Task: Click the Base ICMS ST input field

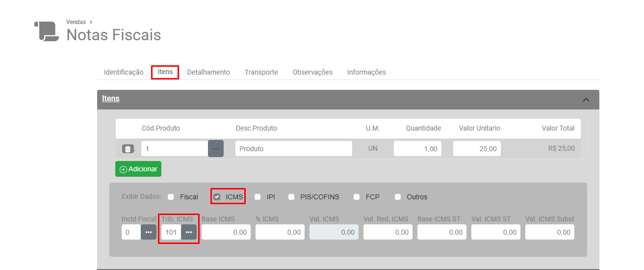Action: click(x=442, y=232)
